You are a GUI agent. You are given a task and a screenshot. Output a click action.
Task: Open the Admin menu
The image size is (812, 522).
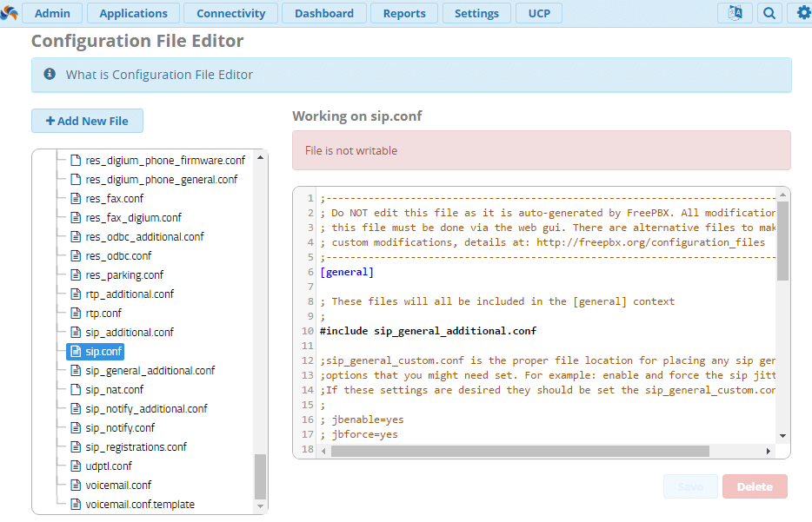tap(52, 13)
